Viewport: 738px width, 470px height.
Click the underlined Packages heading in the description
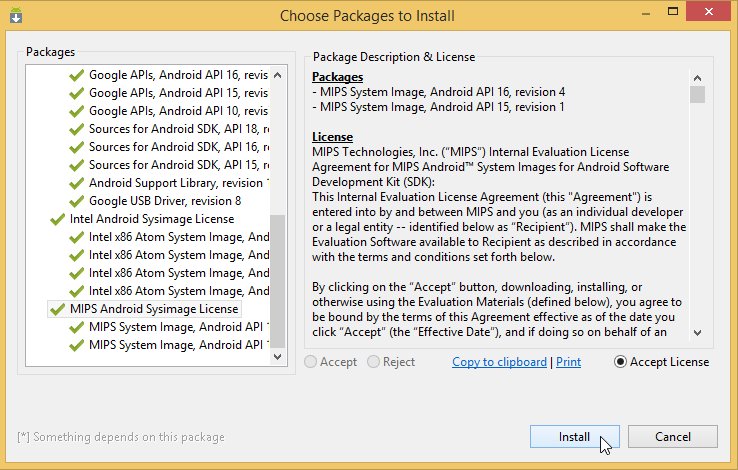[x=337, y=77]
